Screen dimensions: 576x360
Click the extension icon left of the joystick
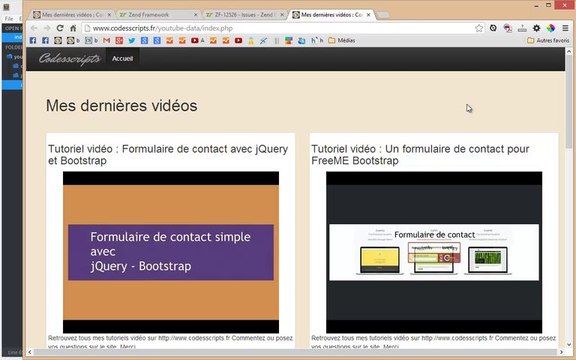508,28
